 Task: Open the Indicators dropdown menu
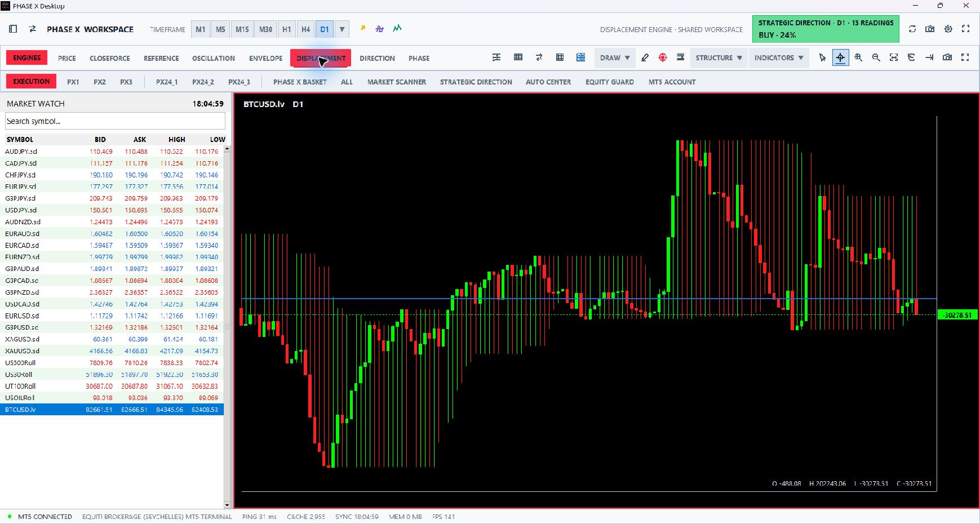click(779, 57)
